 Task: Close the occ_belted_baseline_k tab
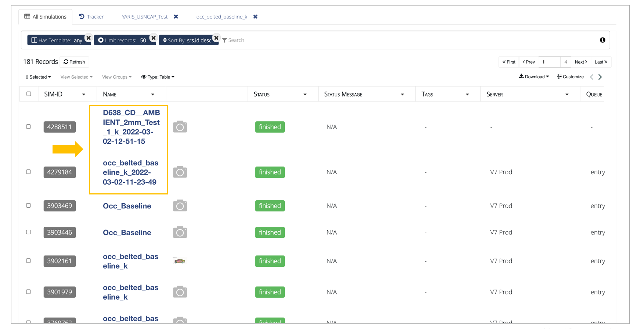coord(255,17)
